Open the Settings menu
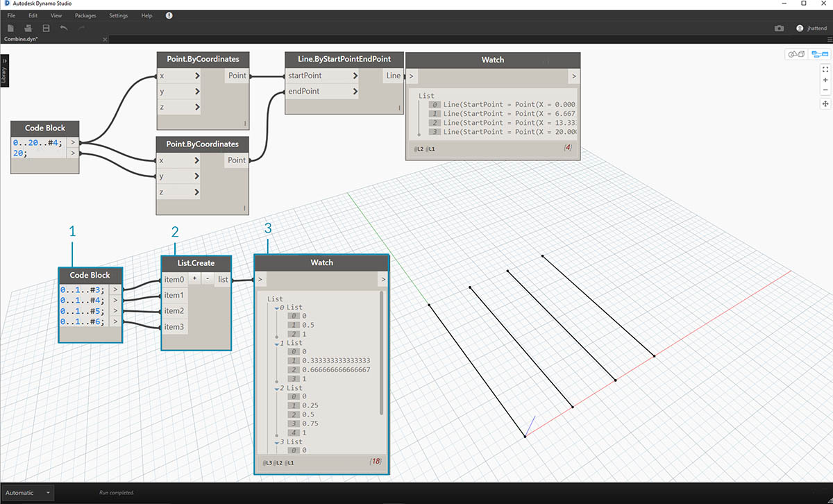Image resolution: width=833 pixels, height=504 pixels. [118, 15]
